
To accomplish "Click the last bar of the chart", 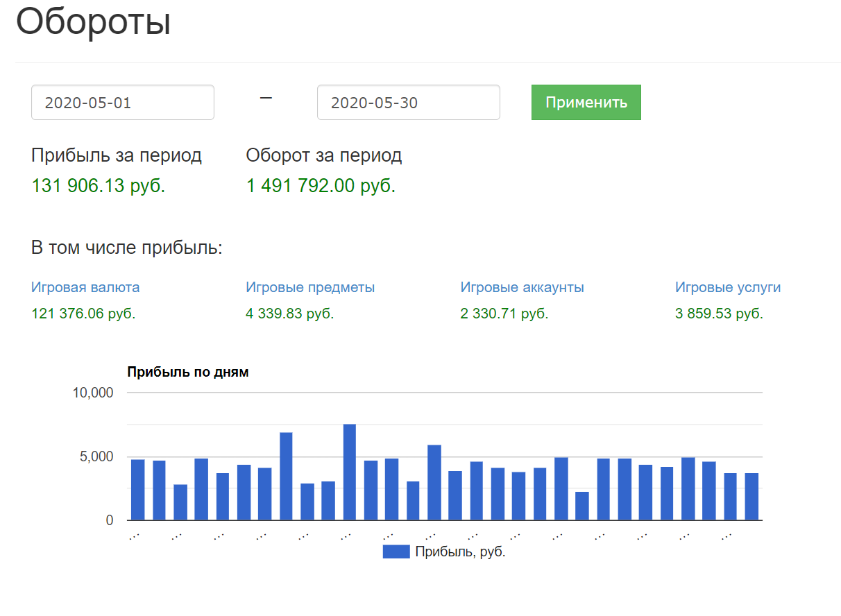I will click(751, 496).
